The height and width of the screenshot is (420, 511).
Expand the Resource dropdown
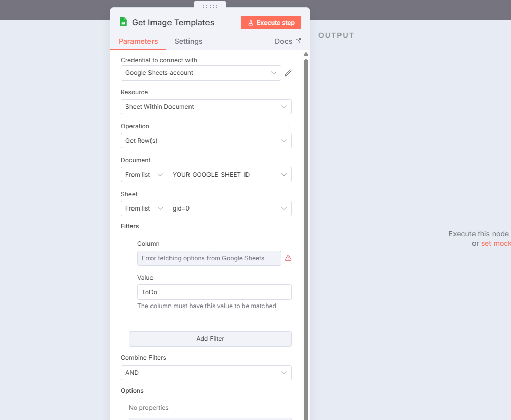point(206,107)
